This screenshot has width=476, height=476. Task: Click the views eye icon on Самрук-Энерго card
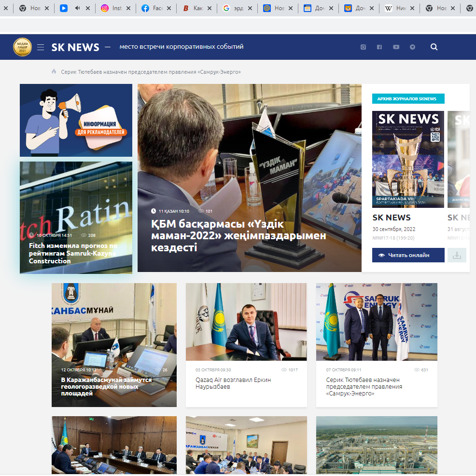click(417, 370)
